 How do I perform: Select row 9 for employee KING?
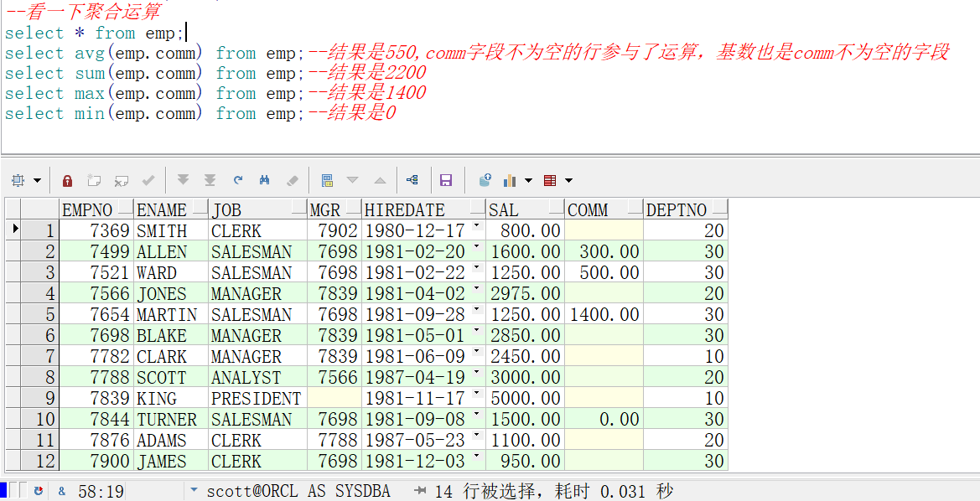click(40, 398)
